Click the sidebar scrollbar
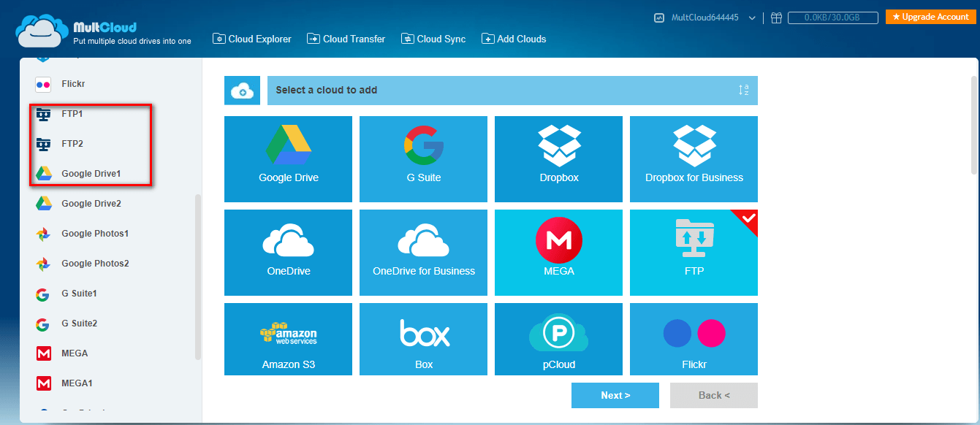The height and width of the screenshot is (425, 980). (197, 277)
